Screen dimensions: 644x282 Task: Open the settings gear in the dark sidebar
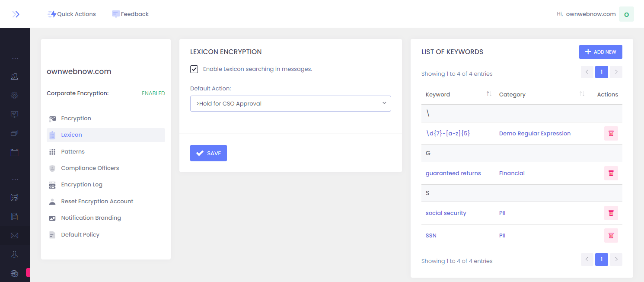click(x=15, y=95)
